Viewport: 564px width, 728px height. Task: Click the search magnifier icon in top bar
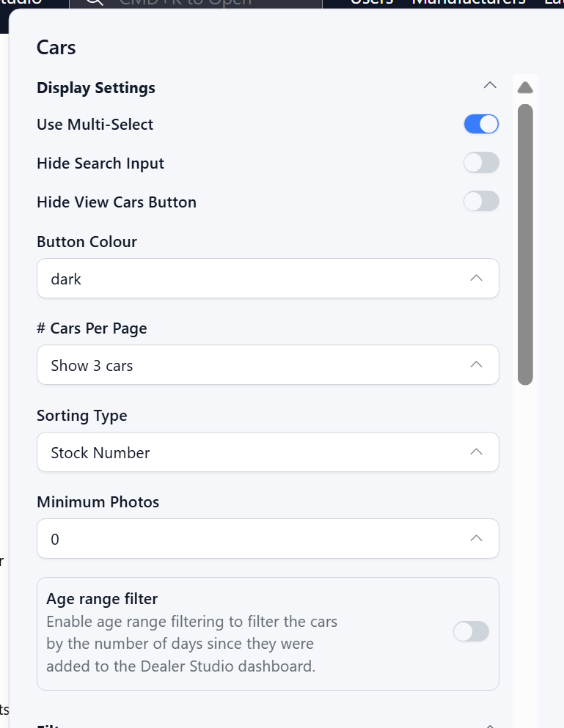pos(94,2)
